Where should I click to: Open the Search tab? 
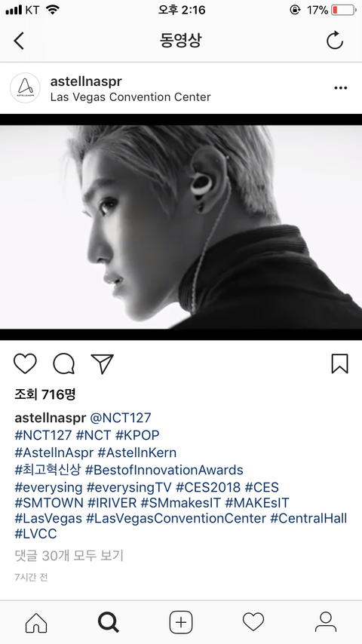tap(108, 623)
